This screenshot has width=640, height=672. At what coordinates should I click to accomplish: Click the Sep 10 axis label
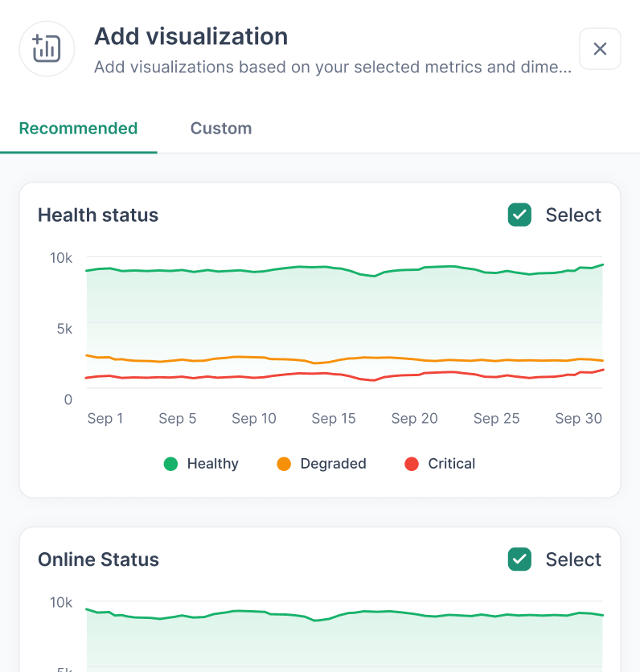(254, 418)
